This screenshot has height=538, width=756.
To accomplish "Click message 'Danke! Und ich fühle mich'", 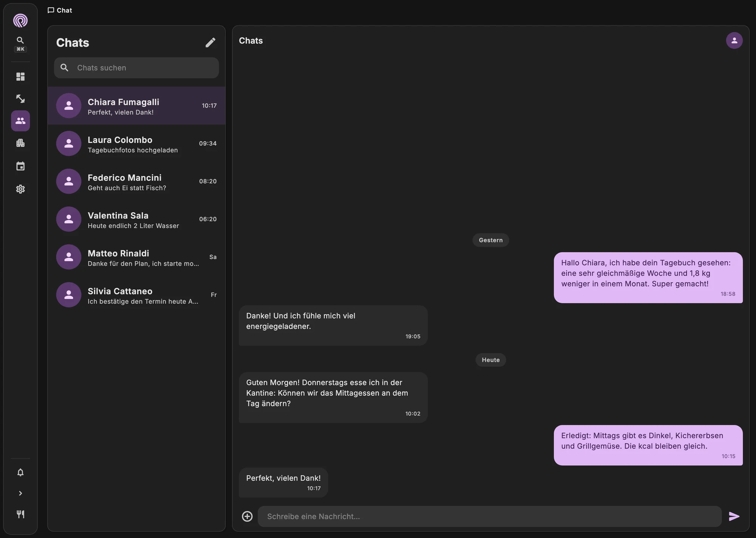I will [x=333, y=325].
